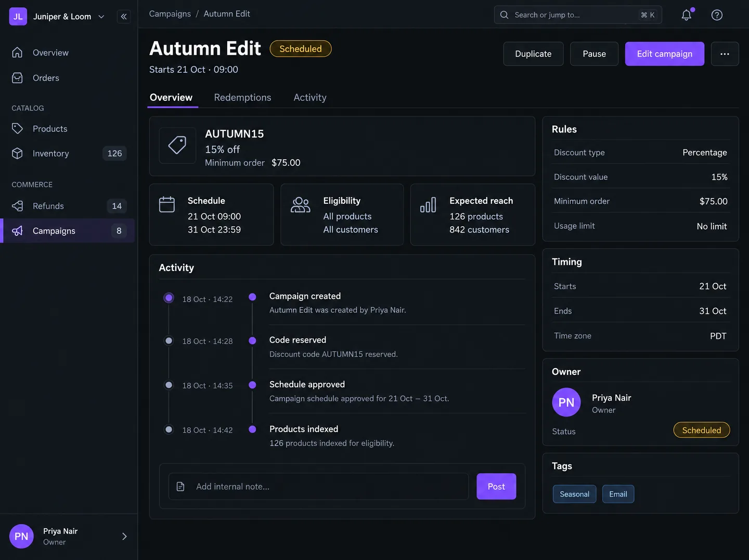Click the JL workspace logo
Screen dimensions: 749x560
(18, 17)
